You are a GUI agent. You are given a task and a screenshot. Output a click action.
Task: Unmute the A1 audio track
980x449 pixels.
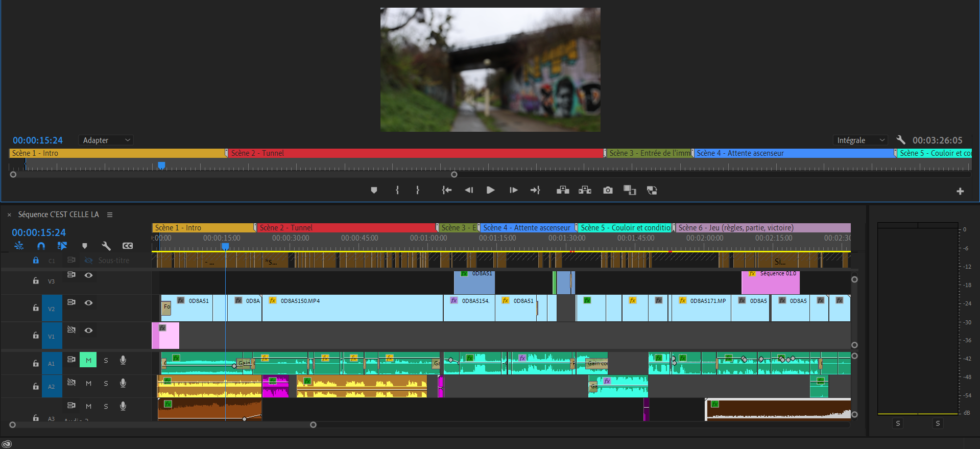(x=88, y=360)
